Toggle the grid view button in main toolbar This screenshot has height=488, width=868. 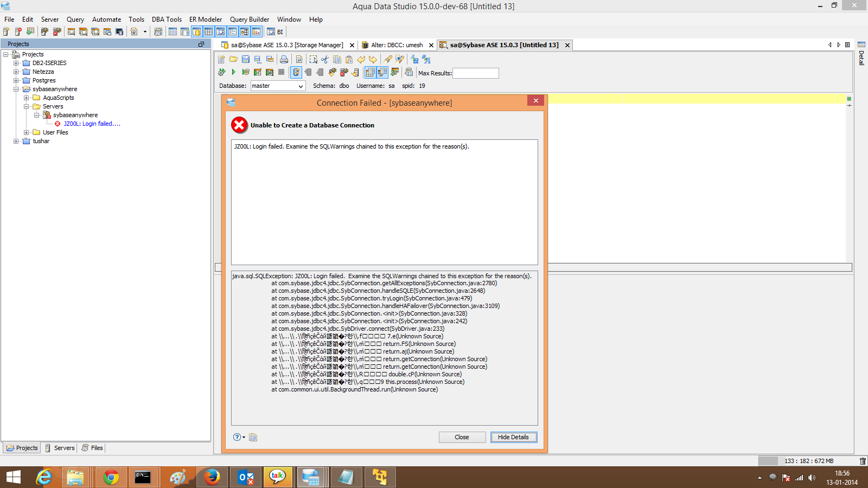click(x=208, y=32)
